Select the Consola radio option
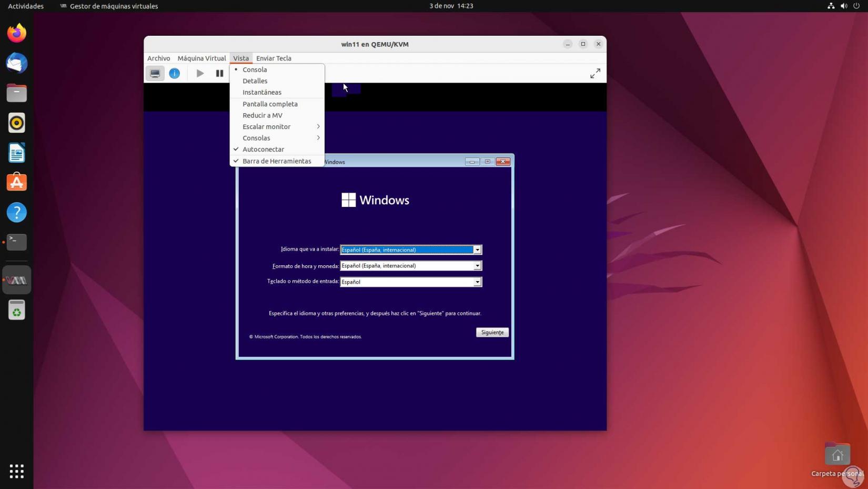This screenshot has width=868, height=489. 255,69
